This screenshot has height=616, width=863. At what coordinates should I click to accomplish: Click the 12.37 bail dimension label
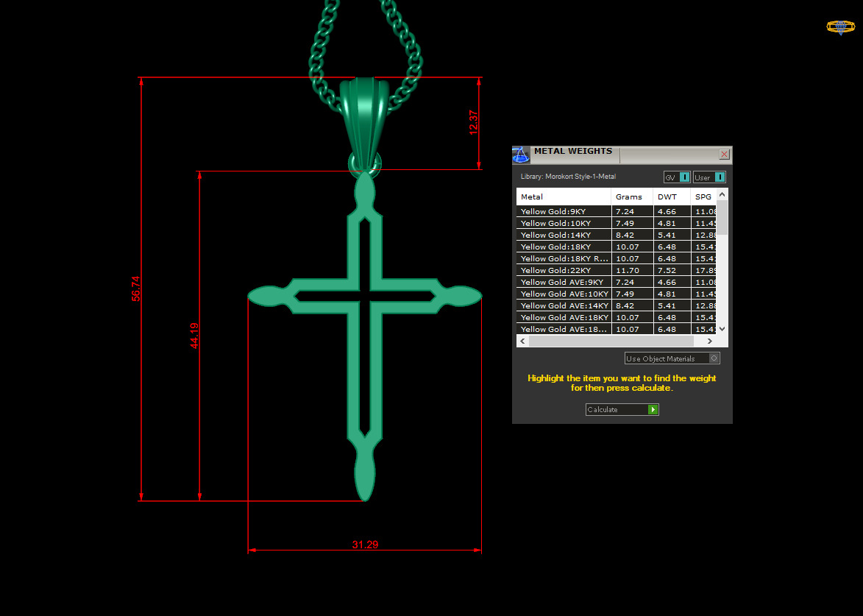click(473, 122)
